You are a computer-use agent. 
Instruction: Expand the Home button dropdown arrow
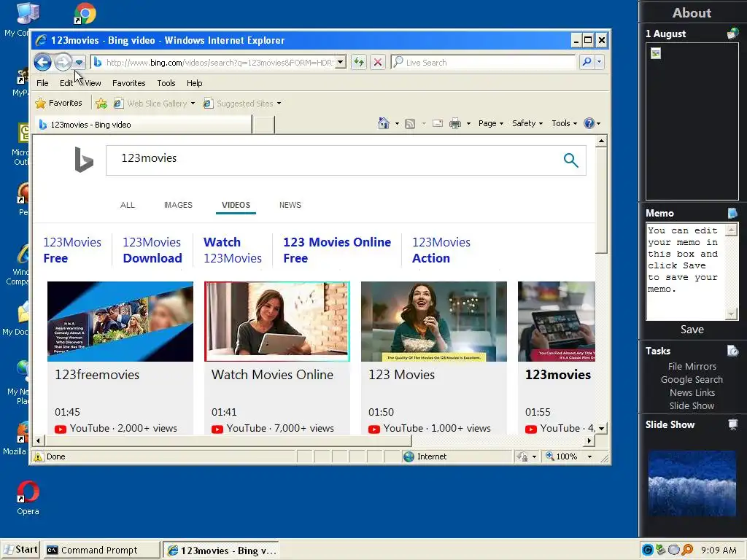(397, 124)
